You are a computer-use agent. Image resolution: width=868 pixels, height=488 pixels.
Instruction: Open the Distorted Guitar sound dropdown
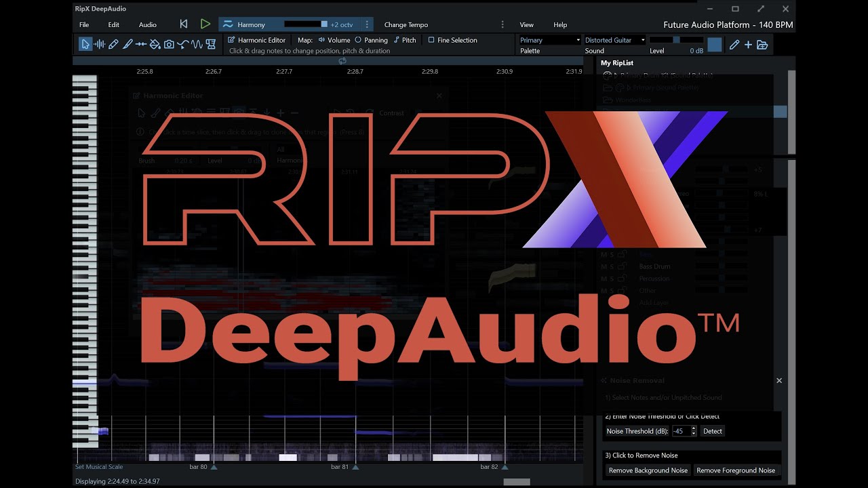[643, 40]
